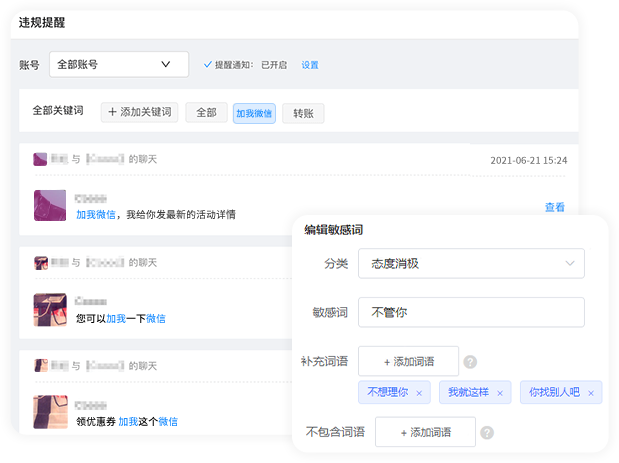The height and width of the screenshot is (463, 619).
Task: Toggle the 提醒通知 checkmark
Action: click(208, 64)
